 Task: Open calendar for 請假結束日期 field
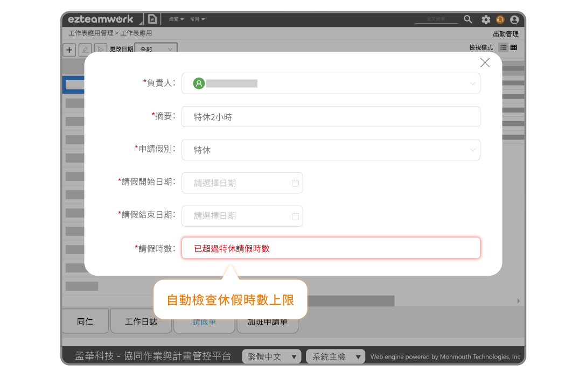point(295,216)
